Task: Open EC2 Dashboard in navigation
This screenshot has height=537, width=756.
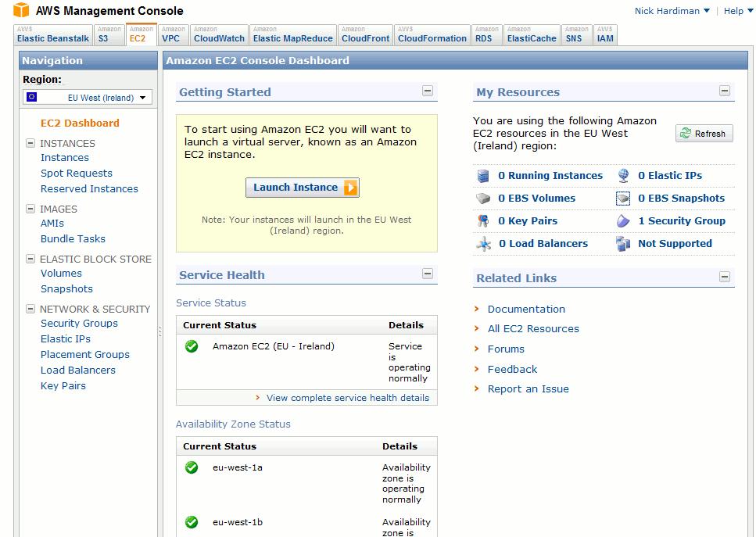Action: pos(80,123)
